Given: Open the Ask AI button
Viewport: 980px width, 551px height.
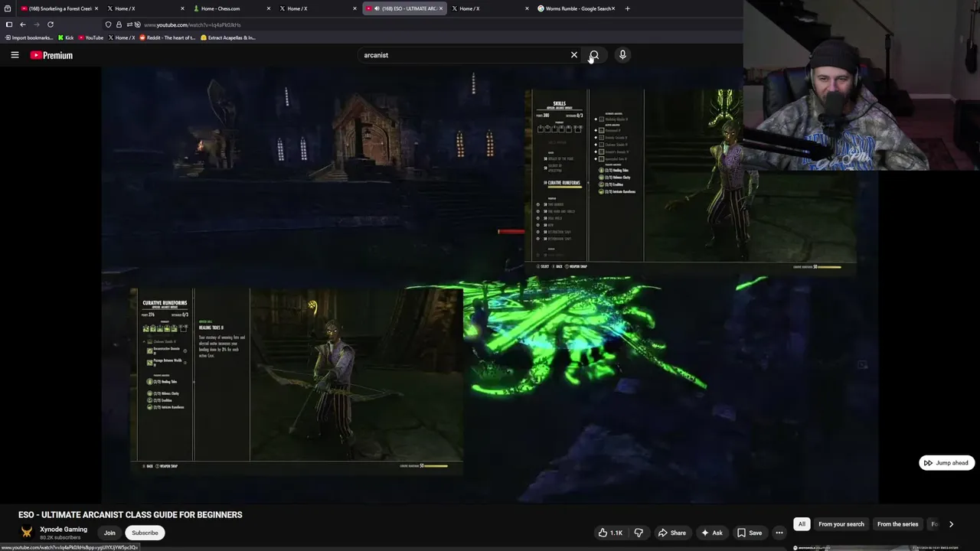Looking at the screenshot, I should (x=711, y=533).
